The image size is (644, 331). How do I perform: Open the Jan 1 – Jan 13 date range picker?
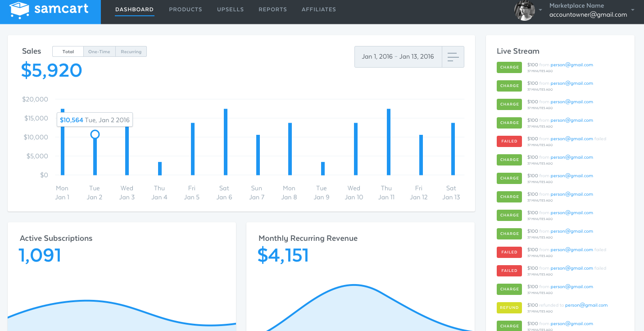398,57
